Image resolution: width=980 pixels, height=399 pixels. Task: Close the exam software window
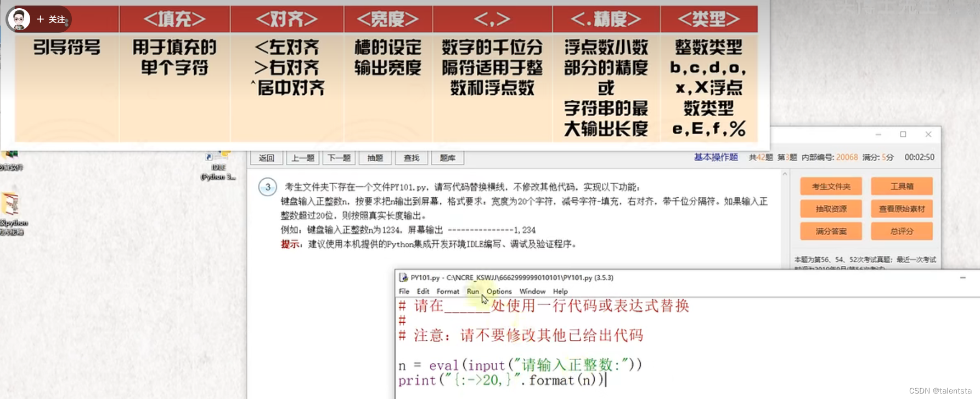[x=928, y=134]
